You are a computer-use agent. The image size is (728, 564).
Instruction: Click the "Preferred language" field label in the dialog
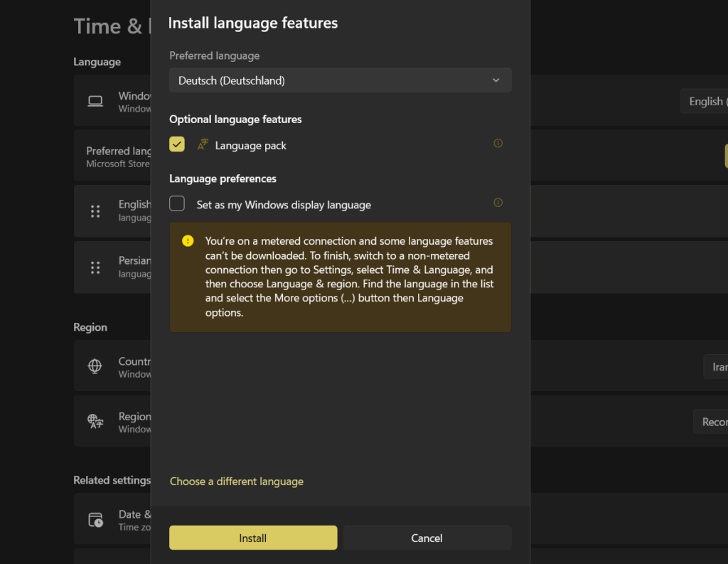point(215,55)
